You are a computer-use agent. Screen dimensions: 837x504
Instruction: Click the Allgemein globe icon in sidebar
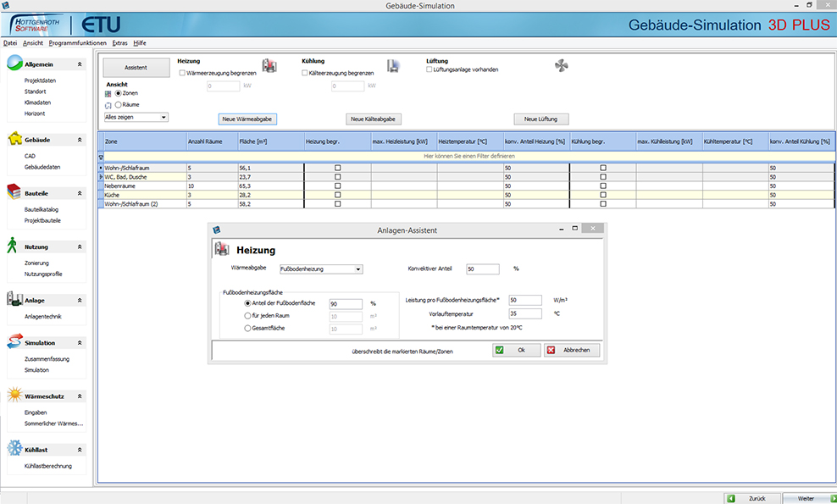(14, 64)
